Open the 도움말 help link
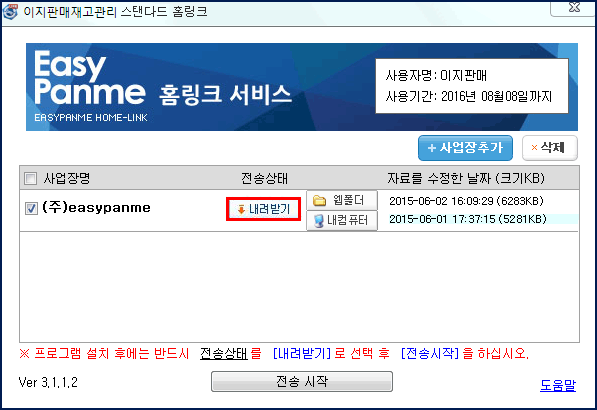597x410 pixels. (x=558, y=385)
